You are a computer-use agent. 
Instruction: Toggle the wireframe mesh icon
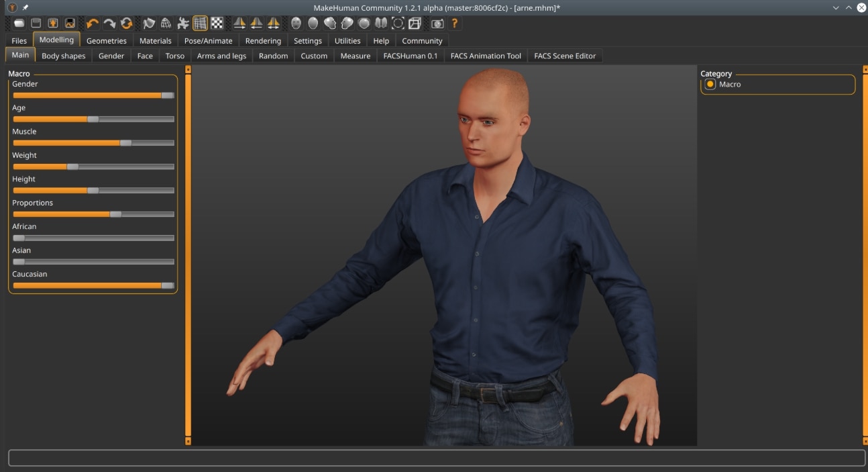point(166,23)
